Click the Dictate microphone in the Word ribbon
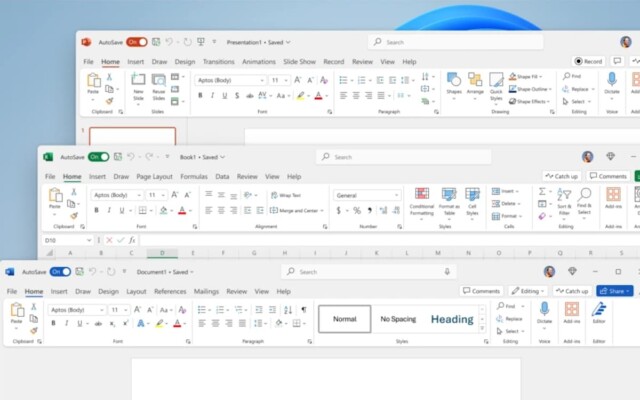 click(544, 313)
